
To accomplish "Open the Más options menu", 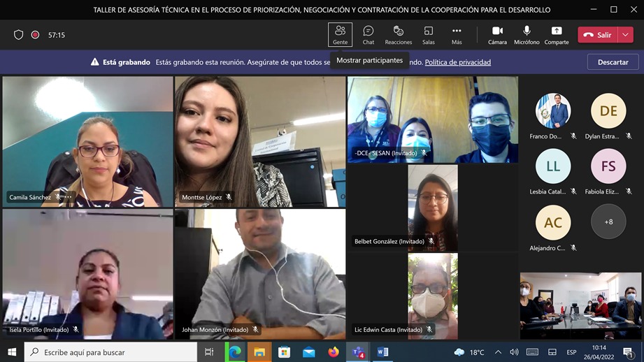I will click(x=457, y=35).
